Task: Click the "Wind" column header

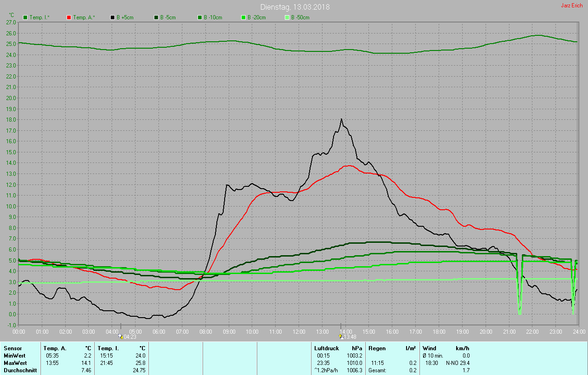Action: pyautogui.click(x=430, y=348)
